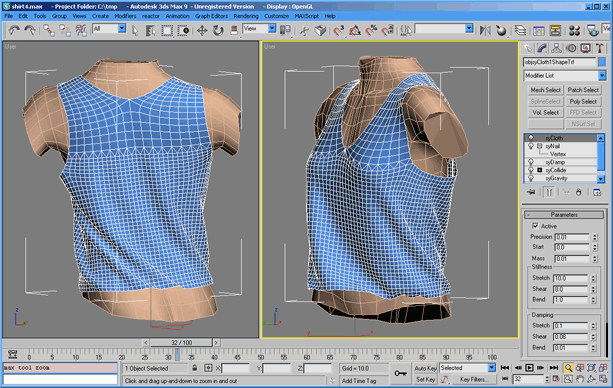Click the Align tool icon

501,30
